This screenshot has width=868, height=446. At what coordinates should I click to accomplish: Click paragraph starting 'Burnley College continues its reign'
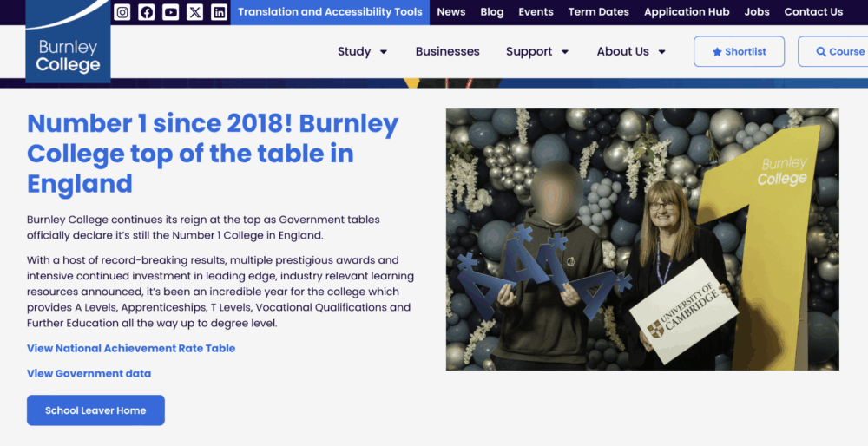click(x=203, y=227)
